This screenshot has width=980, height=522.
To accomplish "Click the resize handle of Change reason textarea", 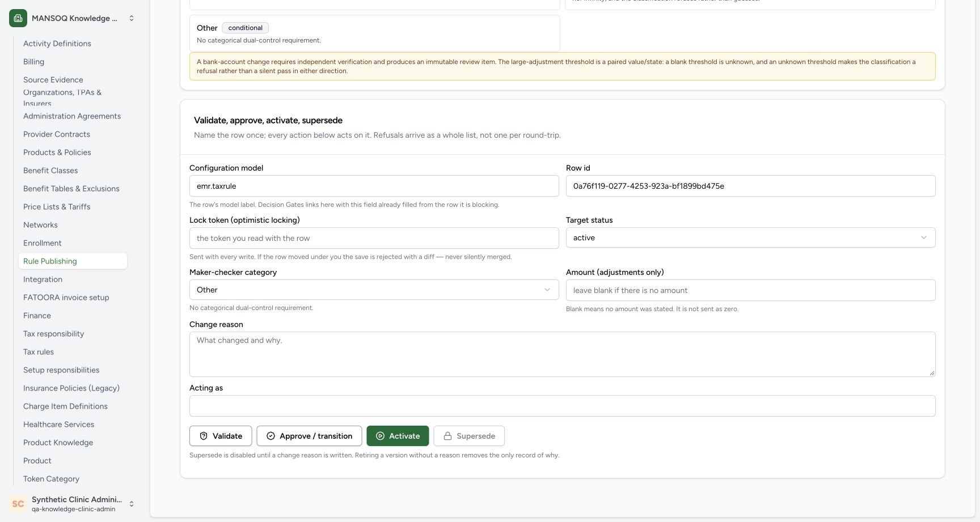I will (x=931, y=373).
